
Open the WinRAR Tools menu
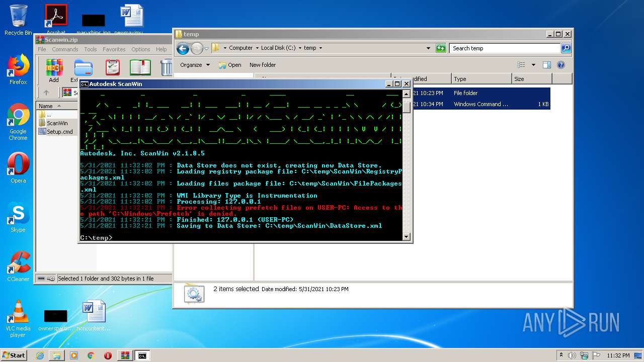[x=91, y=49]
